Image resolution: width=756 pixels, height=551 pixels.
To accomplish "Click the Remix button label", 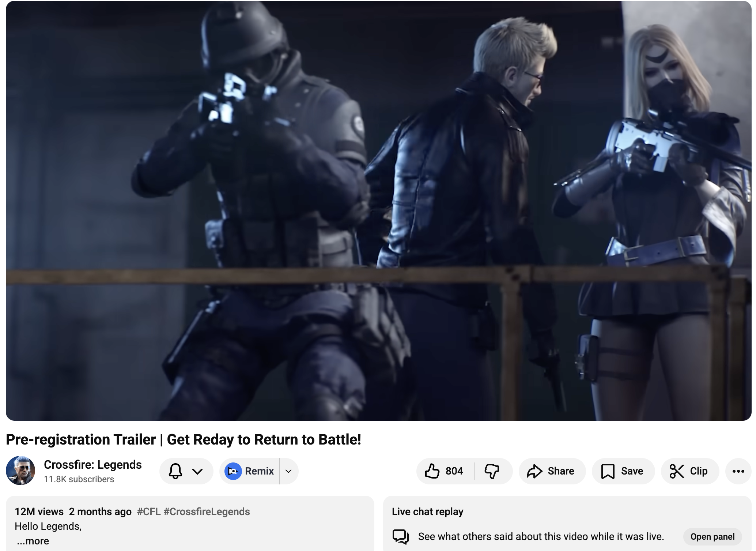I will (259, 471).
